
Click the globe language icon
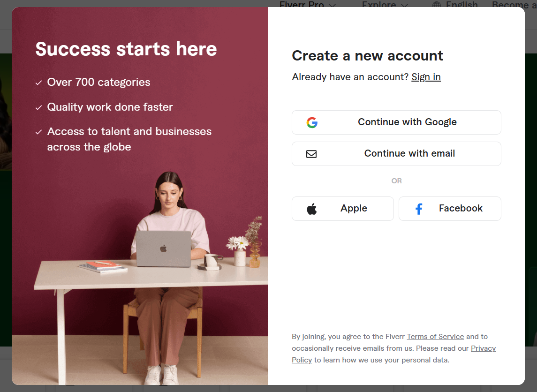pos(436,4)
